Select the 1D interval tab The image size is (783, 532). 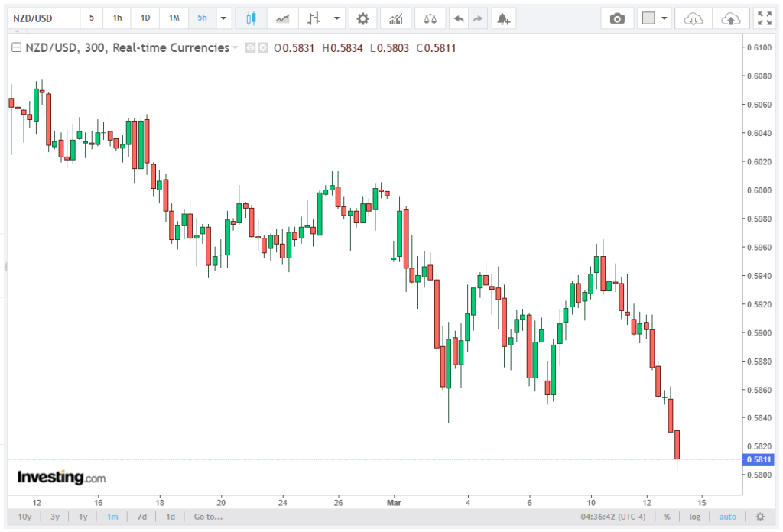coord(145,18)
